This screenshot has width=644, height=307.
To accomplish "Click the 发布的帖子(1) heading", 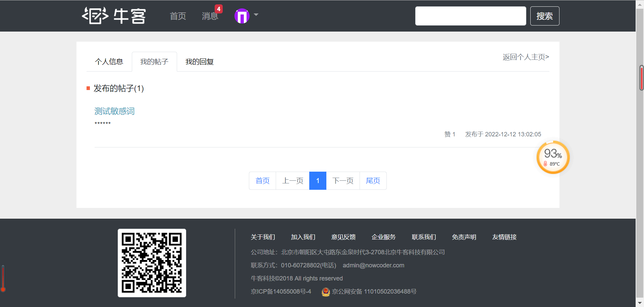I will click(119, 88).
